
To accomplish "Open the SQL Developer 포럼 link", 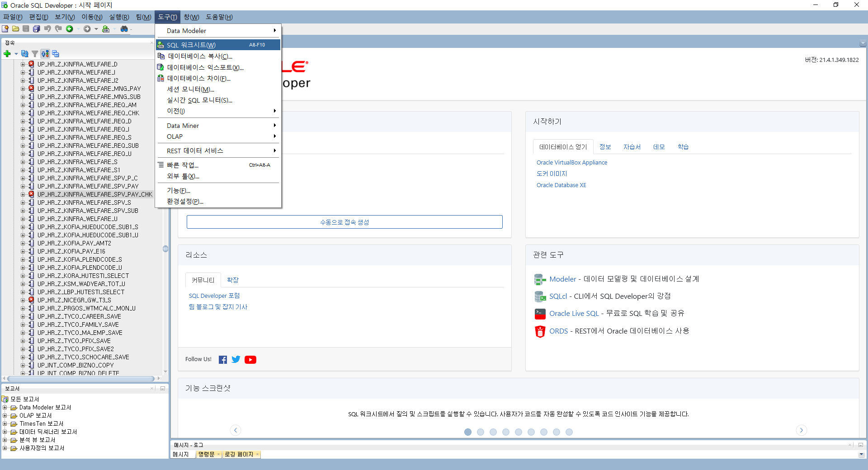I will (214, 296).
